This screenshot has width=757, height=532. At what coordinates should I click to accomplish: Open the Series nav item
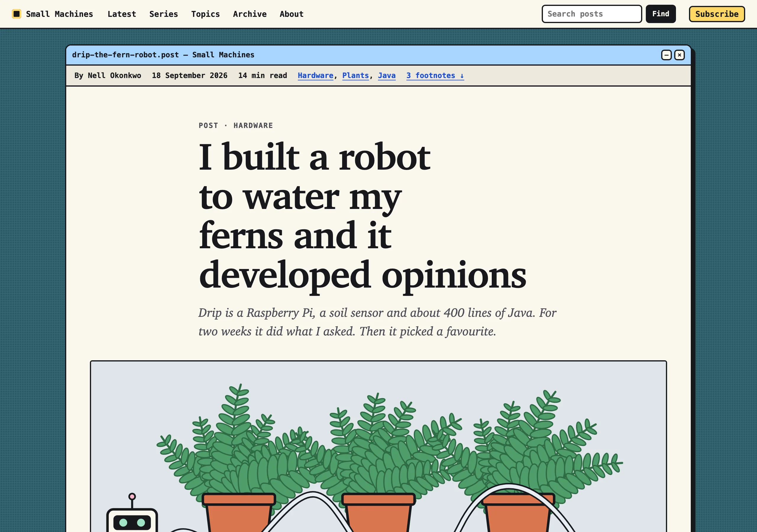(x=164, y=14)
